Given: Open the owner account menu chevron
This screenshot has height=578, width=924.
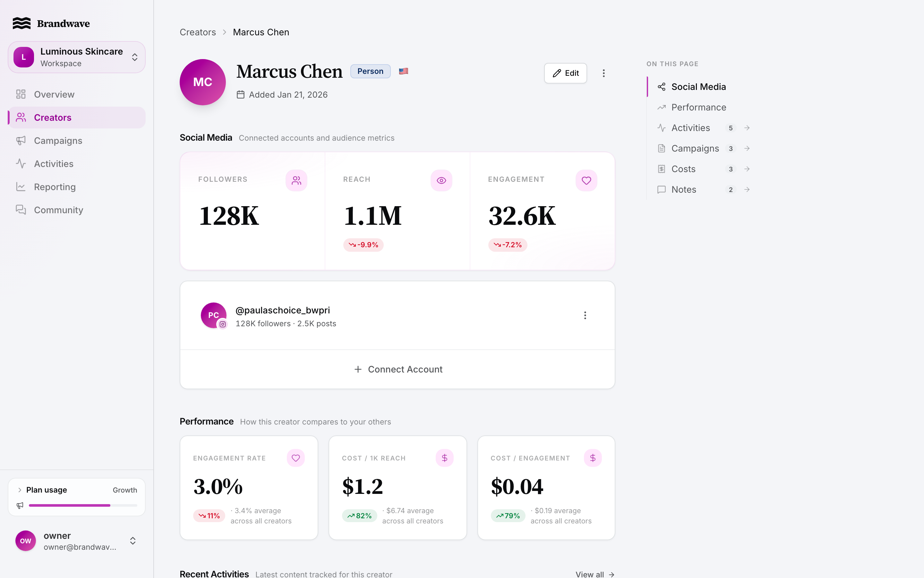Looking at the screenshot, I should click(x=133, y=541).
